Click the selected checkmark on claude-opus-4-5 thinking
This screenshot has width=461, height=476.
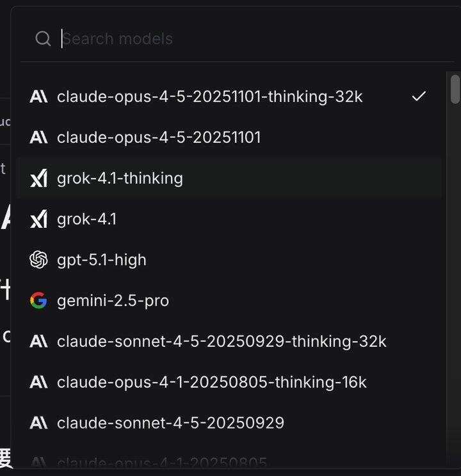419,97
